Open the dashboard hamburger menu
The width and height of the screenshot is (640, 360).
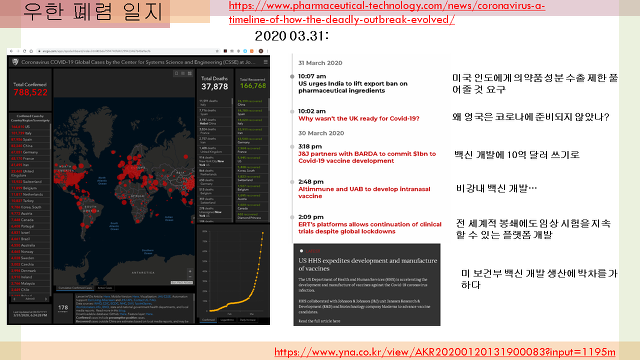[265, 62]
